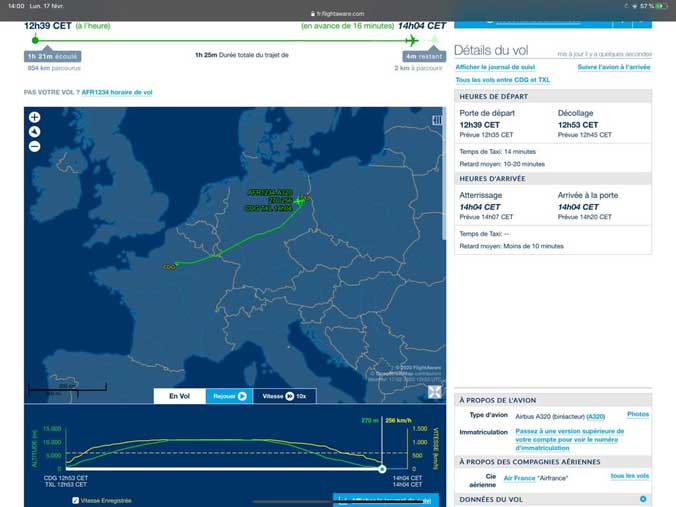This screenshot has height=507, width=676.
Task: Open Afficher le journal de suivi link
Action: pyautogui.click(x=495, y=67)
